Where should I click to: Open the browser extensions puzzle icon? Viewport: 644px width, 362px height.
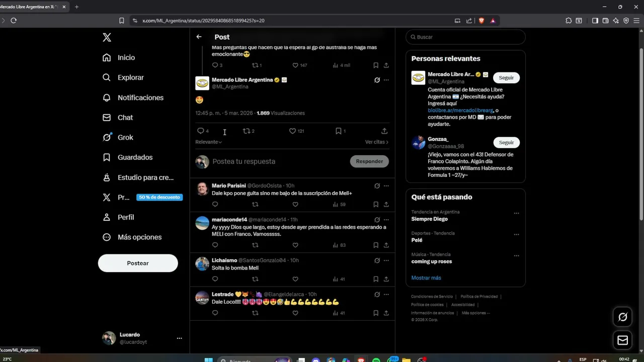point(569,21)
